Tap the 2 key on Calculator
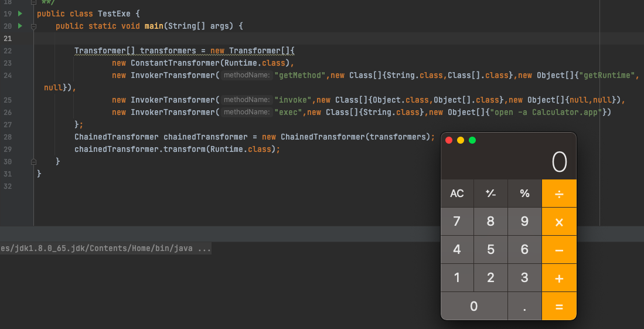Screen dimensions: 644x329 [x=490, y=278]
